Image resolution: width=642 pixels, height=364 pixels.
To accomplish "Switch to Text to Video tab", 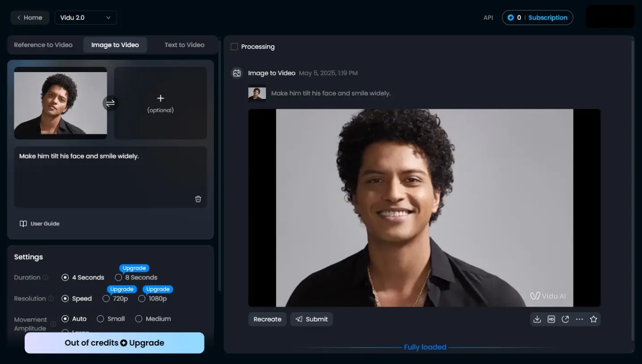I will click(x=184, y=45).
